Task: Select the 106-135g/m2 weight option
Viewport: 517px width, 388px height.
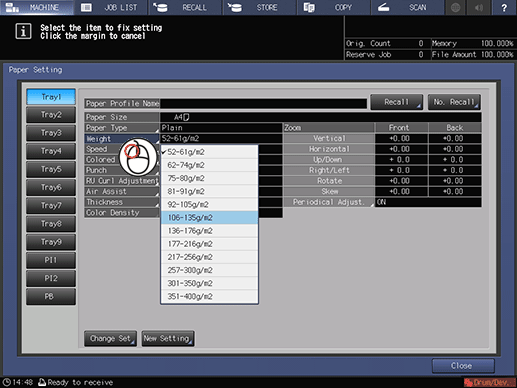Action: tap(209, 218)
